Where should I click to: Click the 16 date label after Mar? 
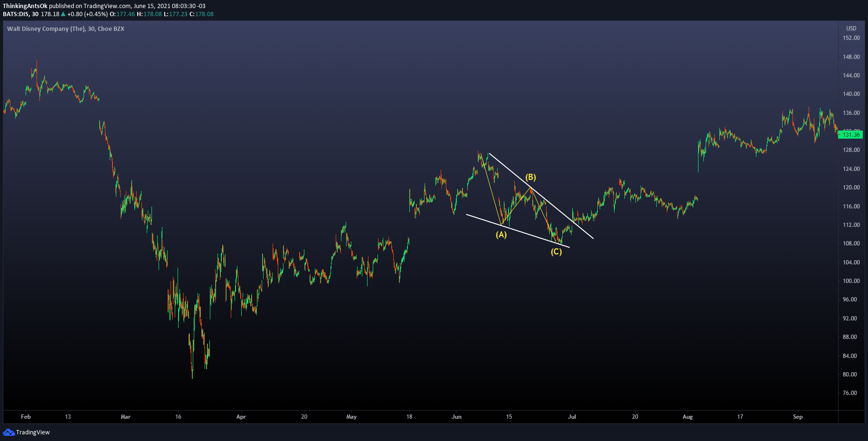178,417
